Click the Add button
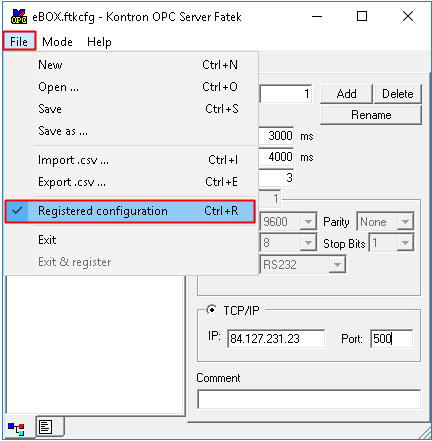432x441 pixels. (x=346, y=94)
